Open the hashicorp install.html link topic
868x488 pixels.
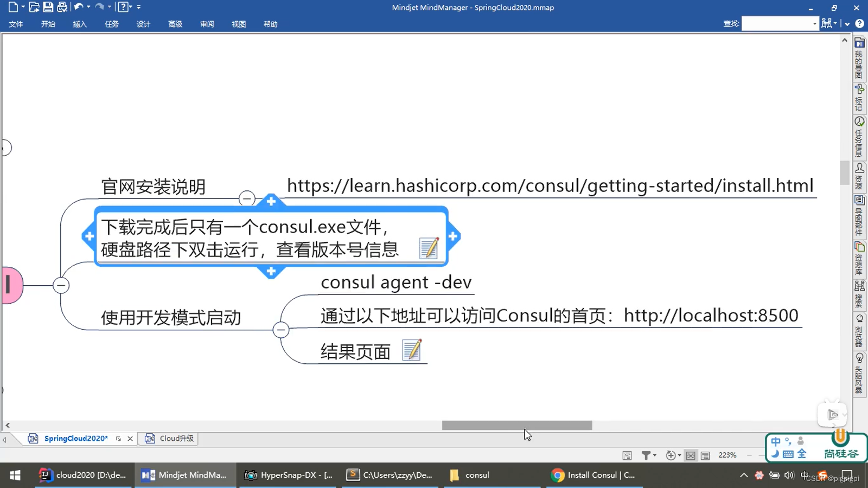pyautogui.click(x=550, y=185)
